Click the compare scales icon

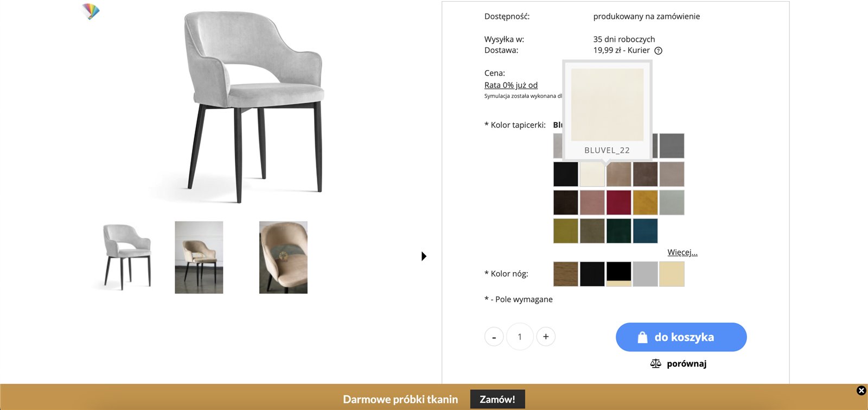pos(655,364)
